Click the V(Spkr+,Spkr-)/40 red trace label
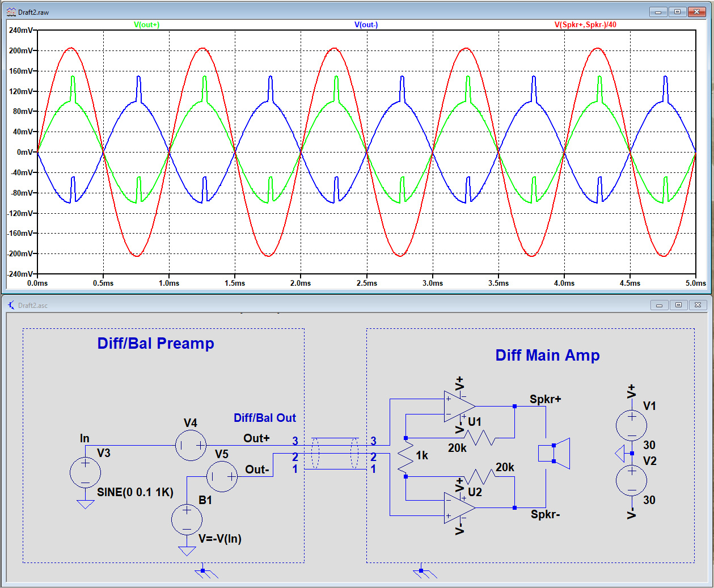The width and height of the screenshot is (714, 588). pyautogui.click(x=585, y=25)
